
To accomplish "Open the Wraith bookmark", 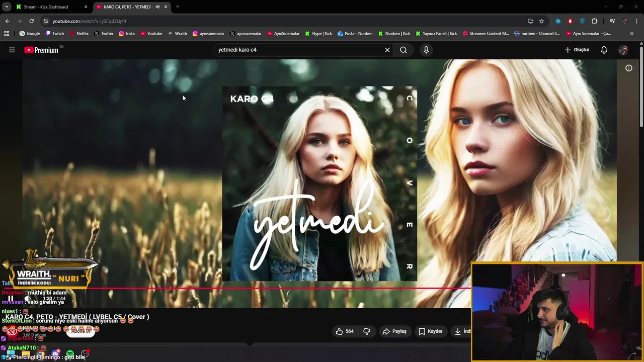I will coord(178,34).
